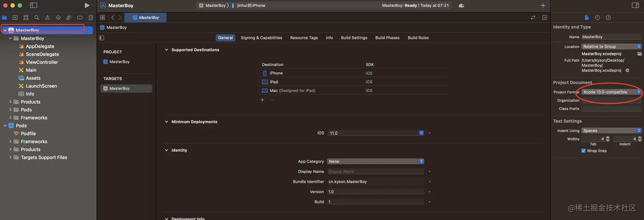This screenshot has height=220, width=644.
Task: Hide the project and targets list
Action: click(101, 38)
